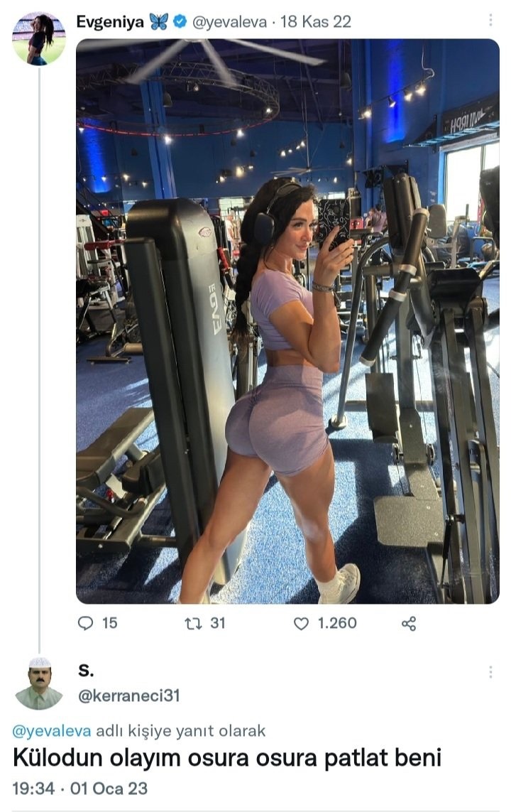Like the tweet with the heart icon
The image size is (511, 812).
click(x=301, y=624)
